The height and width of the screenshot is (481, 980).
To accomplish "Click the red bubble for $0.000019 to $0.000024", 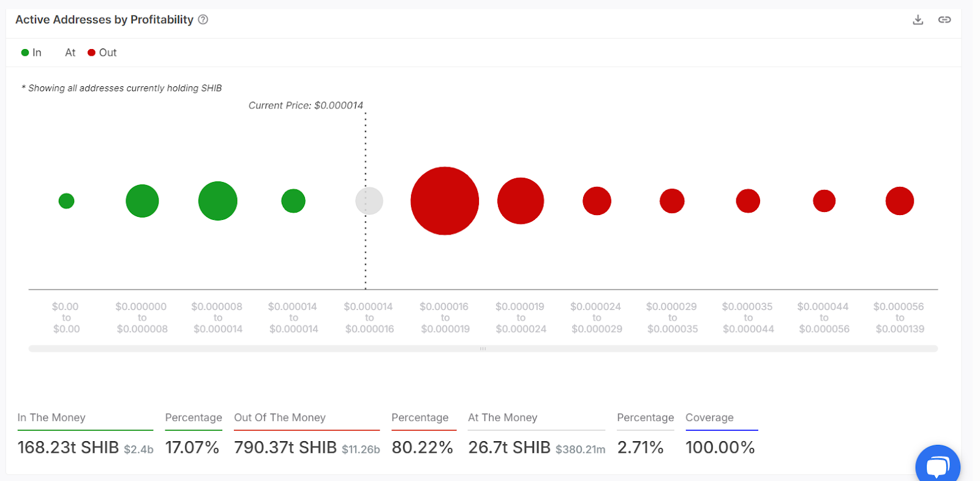I will (x=521, y=201).
